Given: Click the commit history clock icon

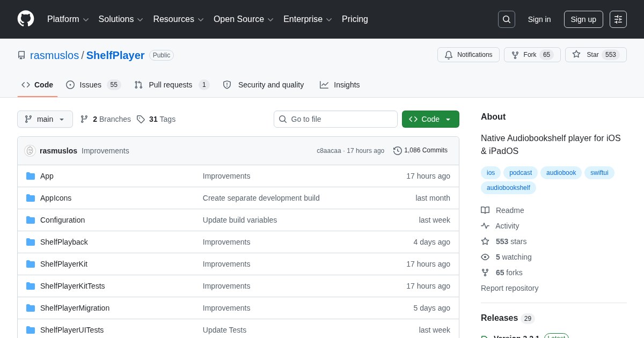Looking at the screenshot, I should [398, 151].
